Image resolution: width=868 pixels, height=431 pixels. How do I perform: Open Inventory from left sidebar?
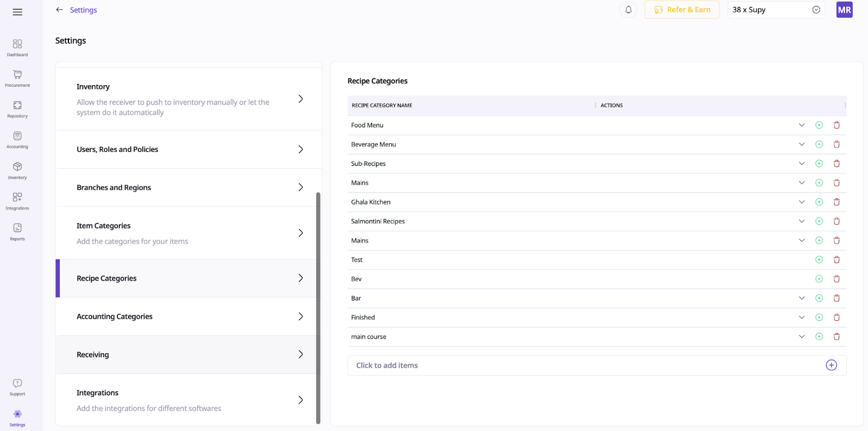(17, 170)
